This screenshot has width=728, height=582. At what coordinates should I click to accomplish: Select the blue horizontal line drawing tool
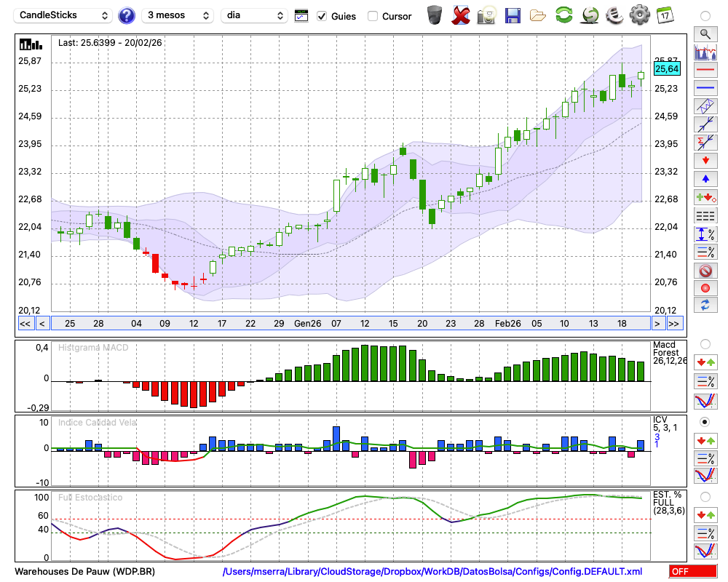pos(705,87)
